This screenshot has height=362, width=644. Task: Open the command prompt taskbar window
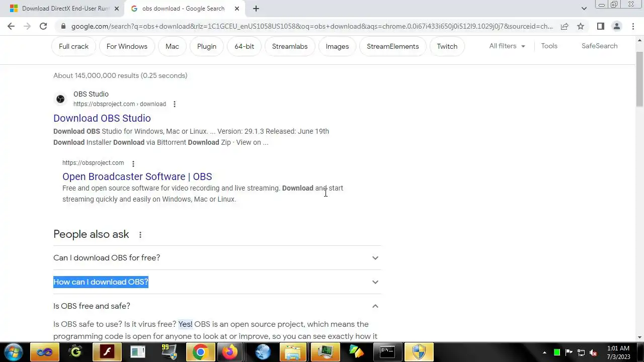click(387, 352)
